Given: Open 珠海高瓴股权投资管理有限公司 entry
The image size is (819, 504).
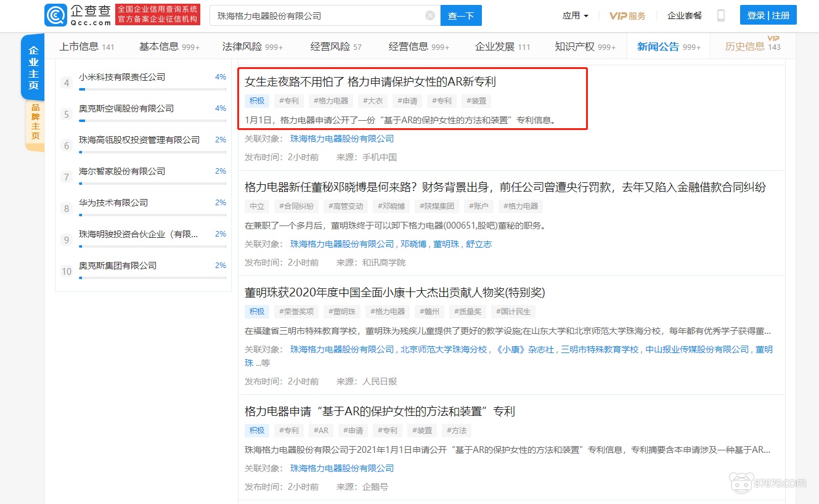Looking at the screenshot, I should click(139, 140).
